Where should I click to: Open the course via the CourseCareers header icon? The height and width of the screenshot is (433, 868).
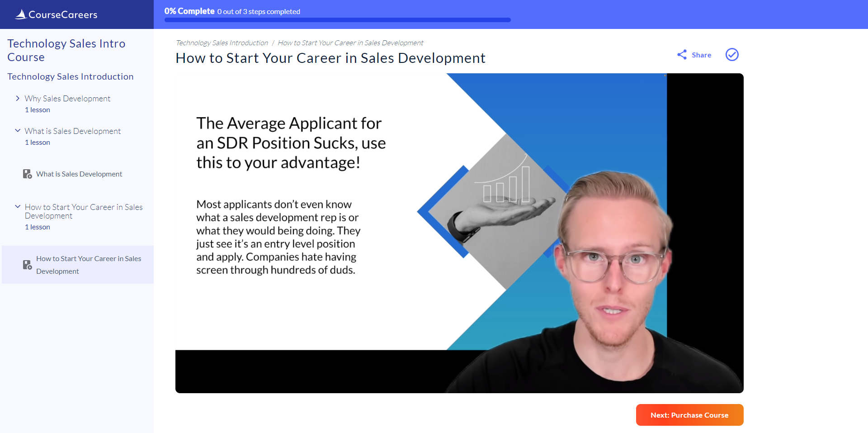click(20, 14)
